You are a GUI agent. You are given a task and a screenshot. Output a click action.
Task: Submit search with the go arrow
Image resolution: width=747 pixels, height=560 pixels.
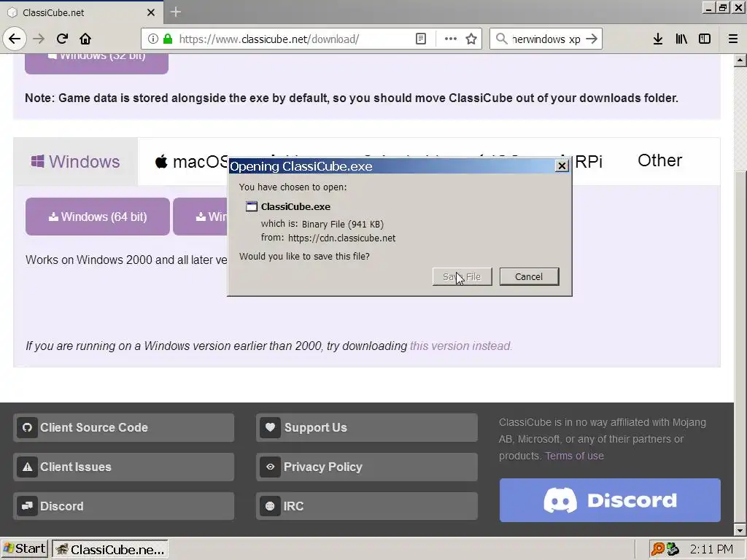click(591, 39)
